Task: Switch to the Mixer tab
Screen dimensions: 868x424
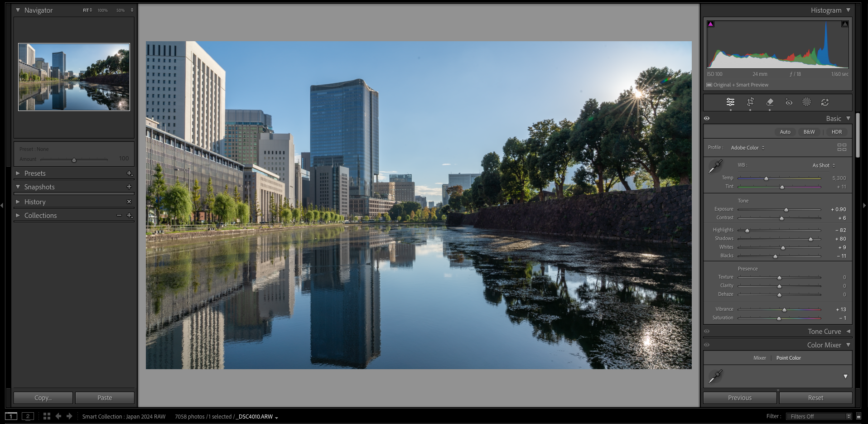Action: pyautogui.click(x=760, y=358)
